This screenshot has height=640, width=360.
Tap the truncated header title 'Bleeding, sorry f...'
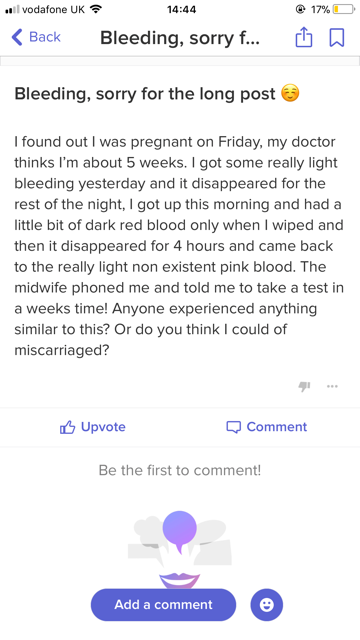(180, 38)
